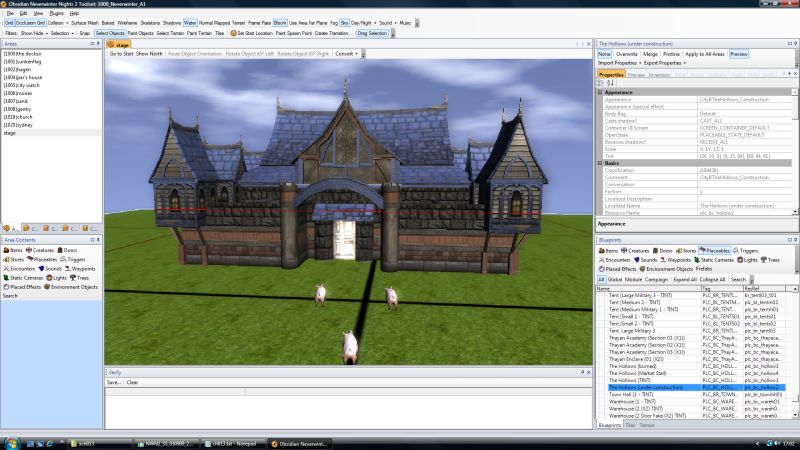This screenshot has height=450, width=800.
Task: Show Items in Area Contents panel
Action: [x=13, y=250]
